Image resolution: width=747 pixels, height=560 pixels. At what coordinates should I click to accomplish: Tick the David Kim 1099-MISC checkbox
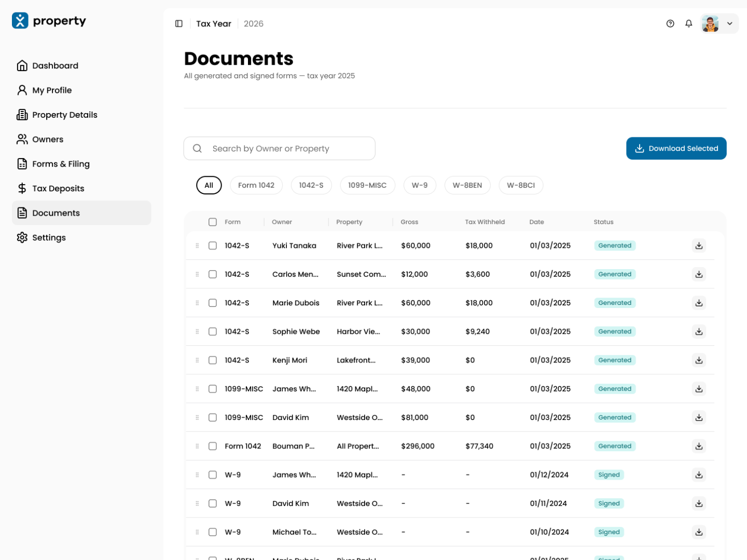point(213,417)
